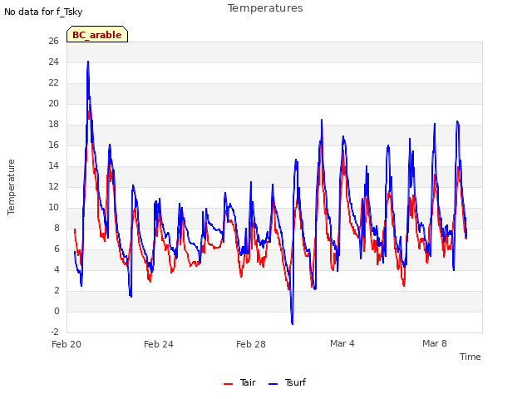The width and height of the screenshot is (532, 399).
Task: Click the Feb 28 x-axis label
Action: (x=251, y=344)
